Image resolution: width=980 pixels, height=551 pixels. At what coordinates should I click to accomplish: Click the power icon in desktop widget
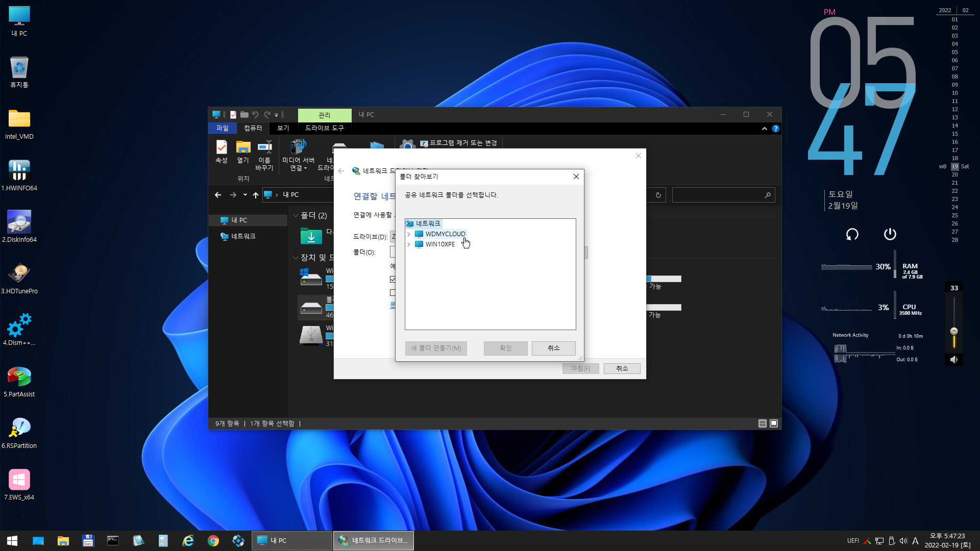pyautogui.click(x=890, y=234)
